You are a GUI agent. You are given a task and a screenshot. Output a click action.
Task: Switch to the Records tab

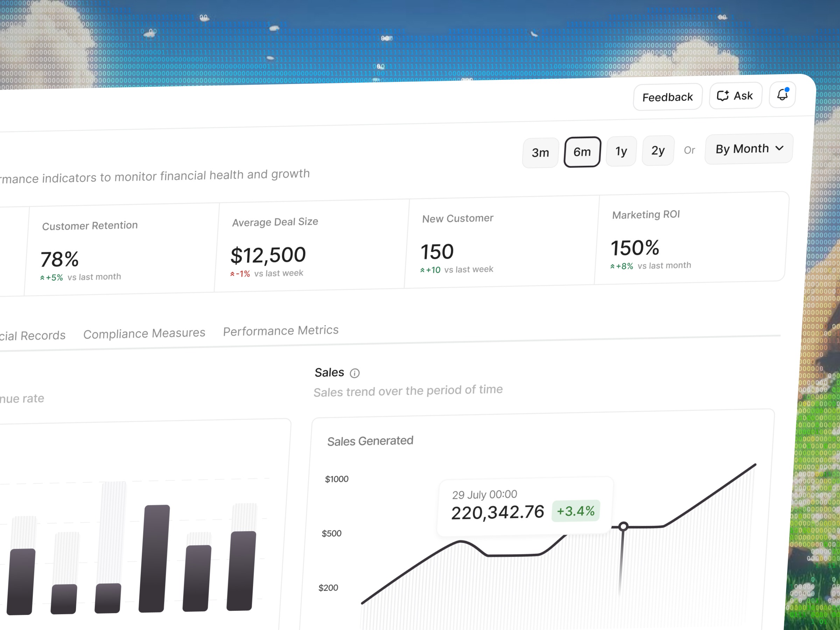tap(33, 336)
